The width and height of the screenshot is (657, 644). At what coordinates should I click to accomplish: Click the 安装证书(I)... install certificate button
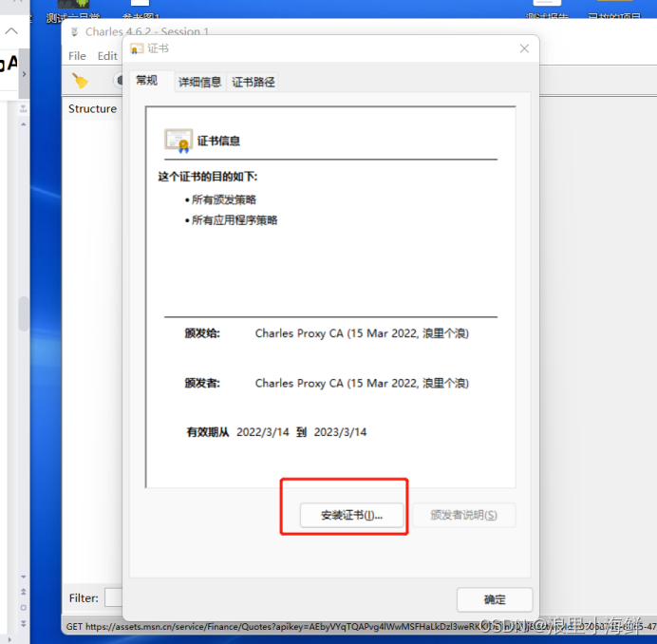coord(351,515)
